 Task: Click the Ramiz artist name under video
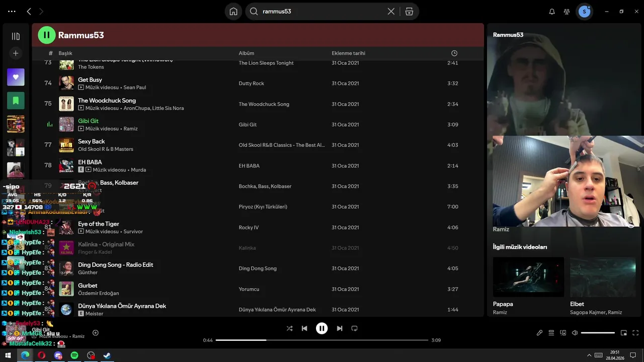(x=501, y=229)
